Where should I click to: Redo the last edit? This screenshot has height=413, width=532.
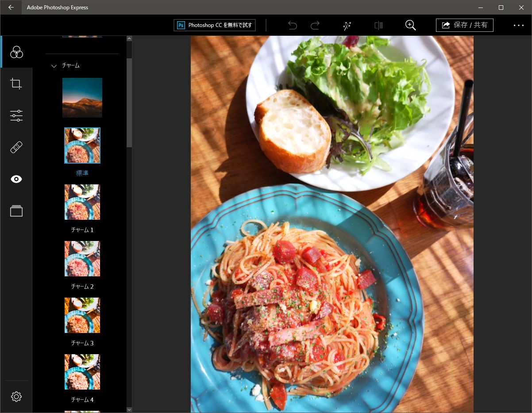(315, 25)
